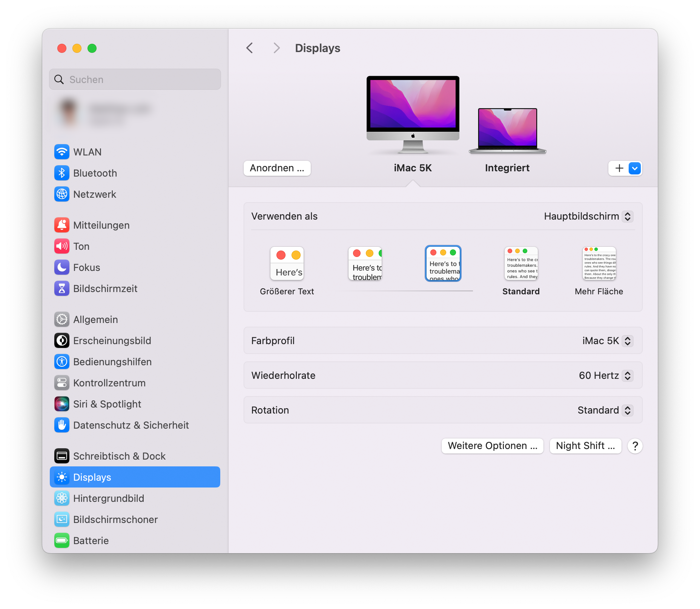Click the Anordnen … button
Screen dimensions: 700x609
click(277, 168)
